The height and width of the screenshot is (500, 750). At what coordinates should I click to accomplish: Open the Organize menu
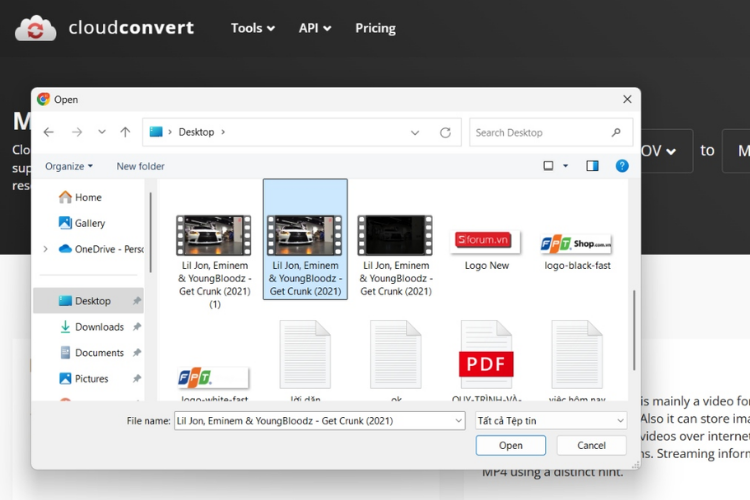(x=69, y=166)
